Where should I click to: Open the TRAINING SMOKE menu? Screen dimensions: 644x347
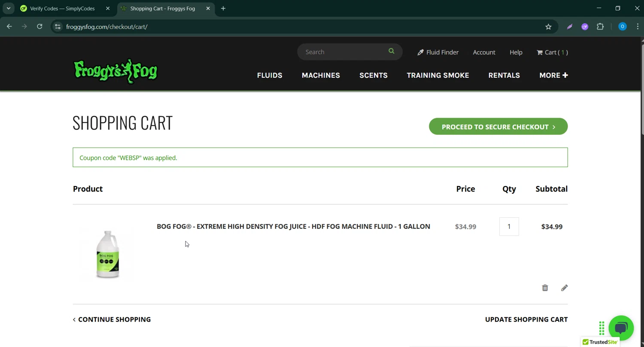click(438, 75)
